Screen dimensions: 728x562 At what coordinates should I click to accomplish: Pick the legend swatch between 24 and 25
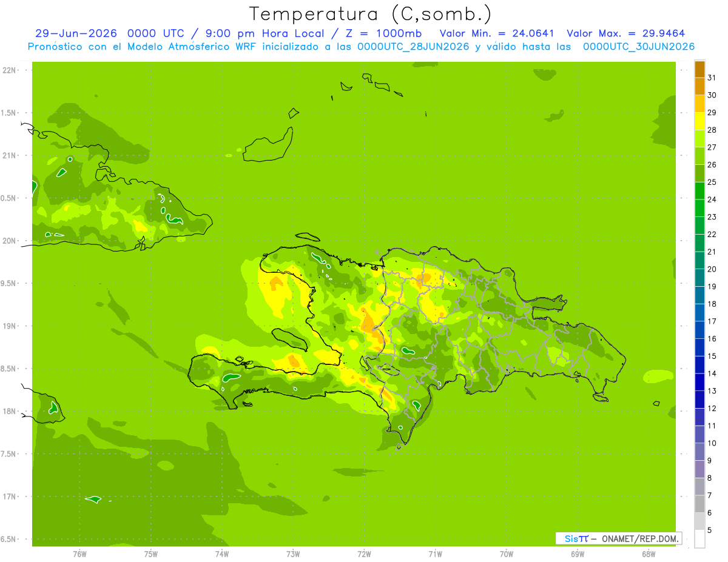coord(699,191)
